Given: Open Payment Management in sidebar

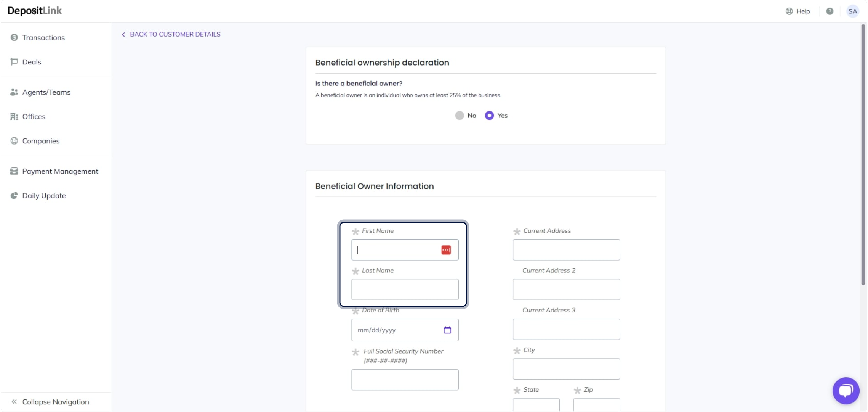Looking at the screenshot, I should [x=60, y=171].
